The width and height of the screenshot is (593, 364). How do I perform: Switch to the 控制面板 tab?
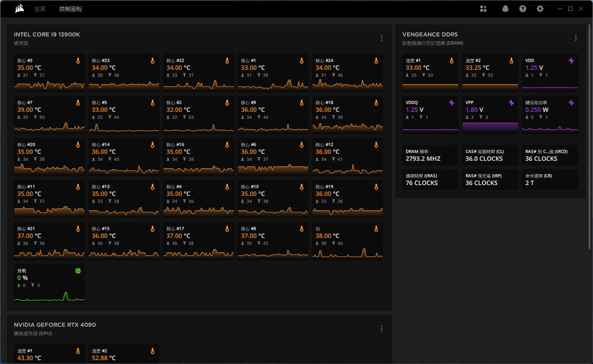tap(70, 9)
